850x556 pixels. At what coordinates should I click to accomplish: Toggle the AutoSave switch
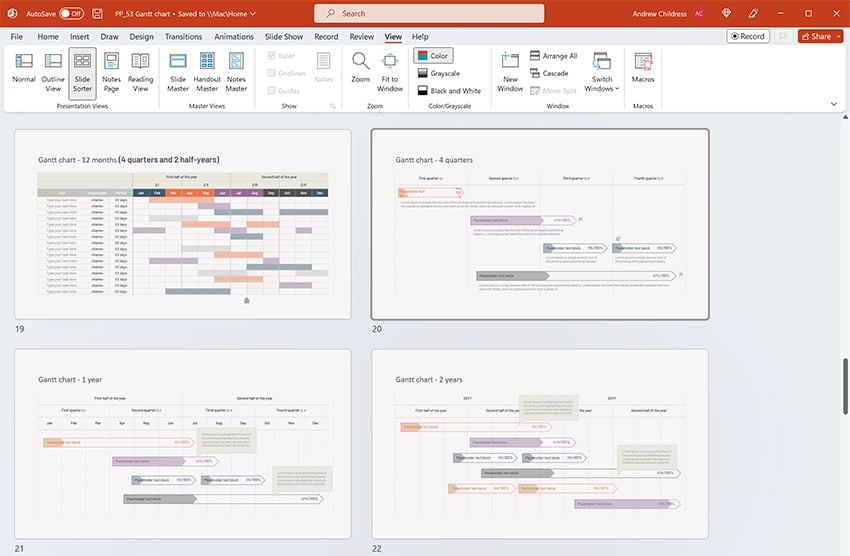coord(71,14)
